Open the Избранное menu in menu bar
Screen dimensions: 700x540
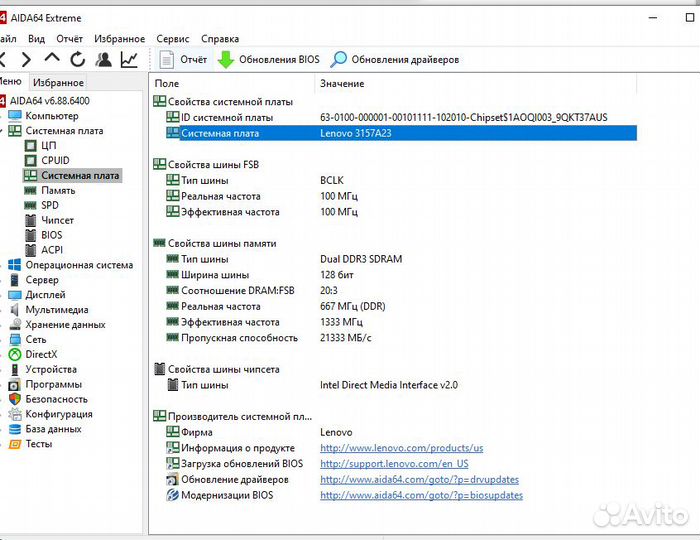point(120,39)
